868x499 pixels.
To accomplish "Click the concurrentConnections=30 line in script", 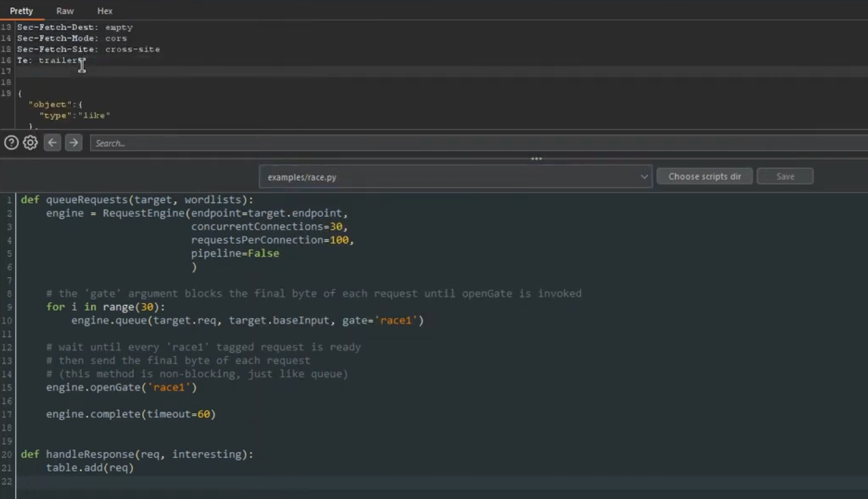I will click(269, 227).
